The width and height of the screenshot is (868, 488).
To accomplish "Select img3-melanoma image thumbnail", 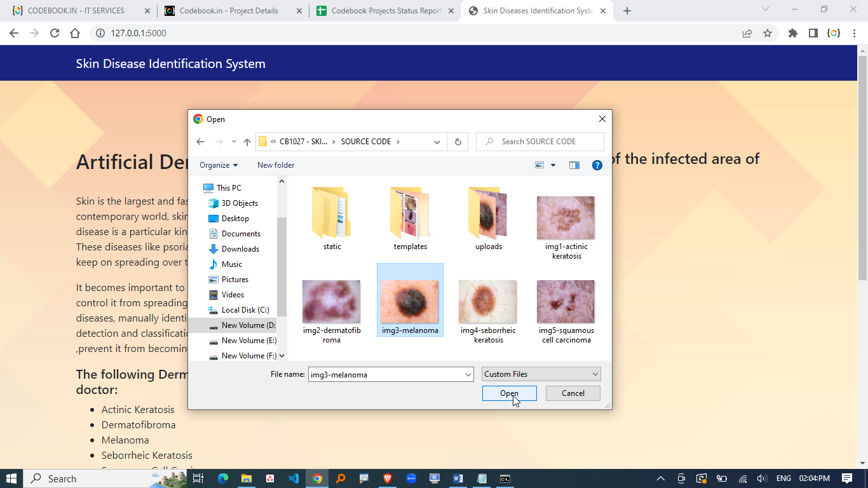I will tap(410, 301).
